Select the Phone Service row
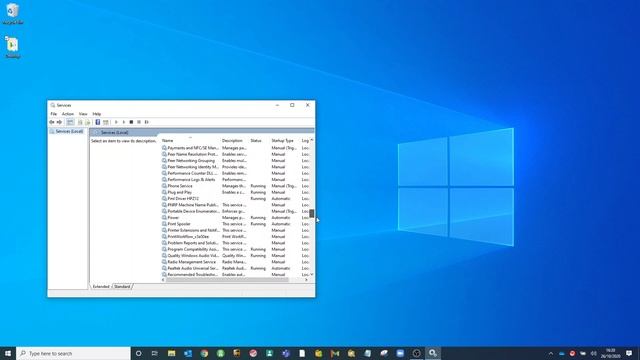The height and width of the screenshot is (360, 640). click(x=236, y=186)
